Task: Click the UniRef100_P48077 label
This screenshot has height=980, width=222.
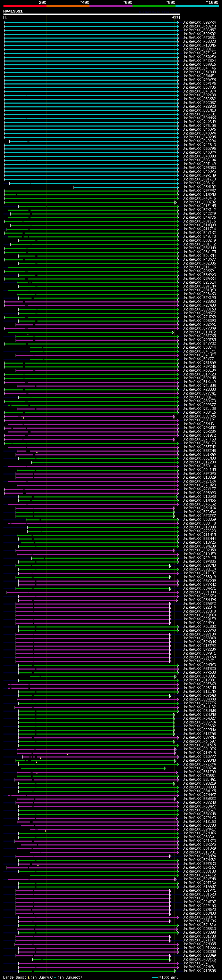Action: pos(199,259)
